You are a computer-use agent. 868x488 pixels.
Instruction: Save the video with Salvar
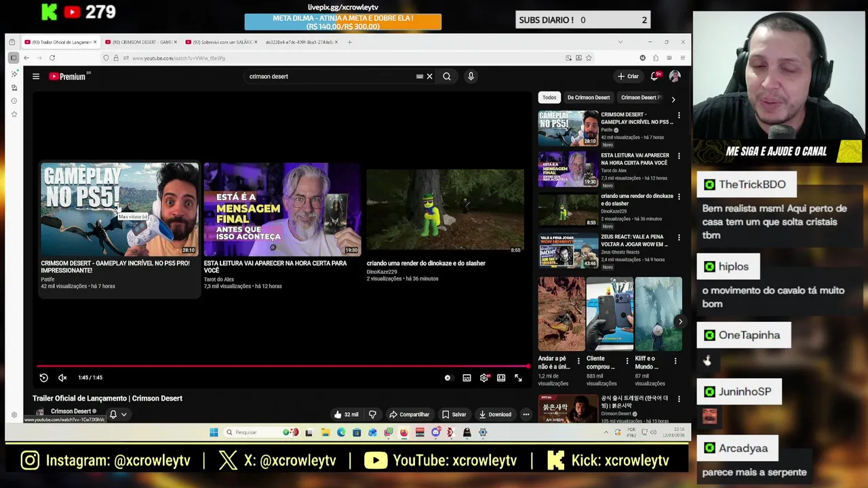click(454, 414)
